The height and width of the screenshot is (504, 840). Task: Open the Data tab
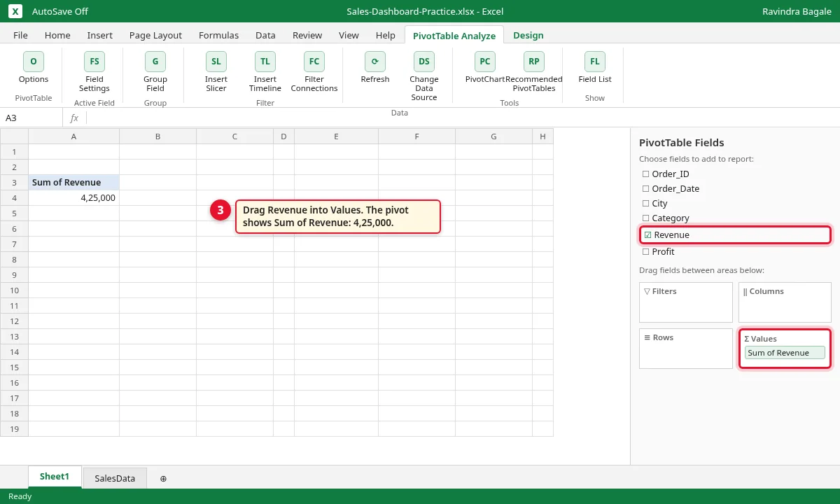[x=265, y=35]
